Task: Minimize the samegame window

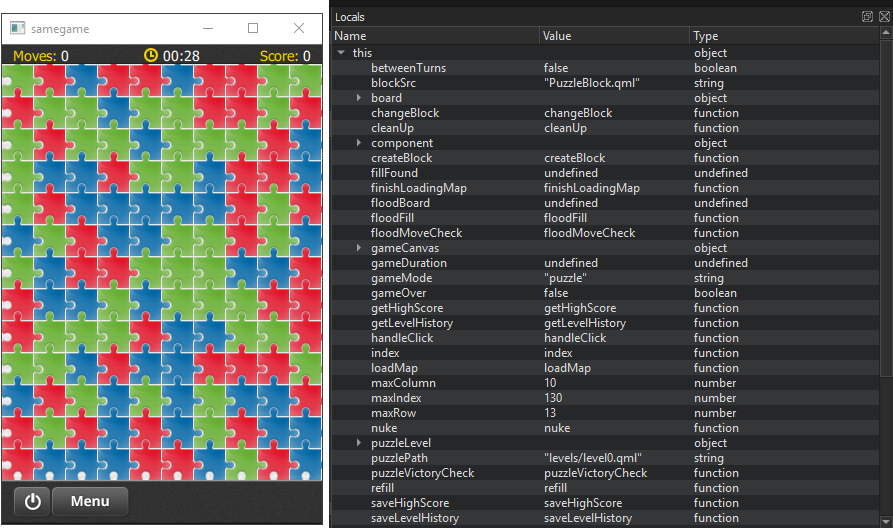Action: pyautogui.click(x=206, y=29)
